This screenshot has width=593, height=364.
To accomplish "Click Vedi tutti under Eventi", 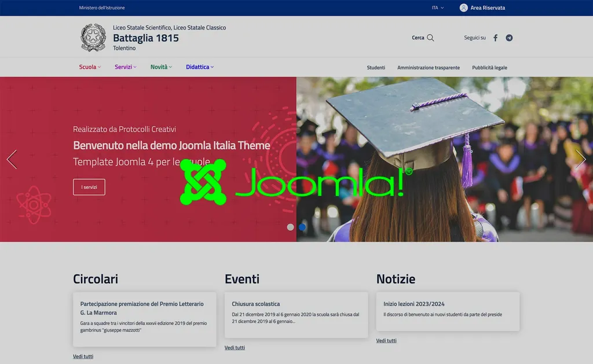I will point(235,348).
